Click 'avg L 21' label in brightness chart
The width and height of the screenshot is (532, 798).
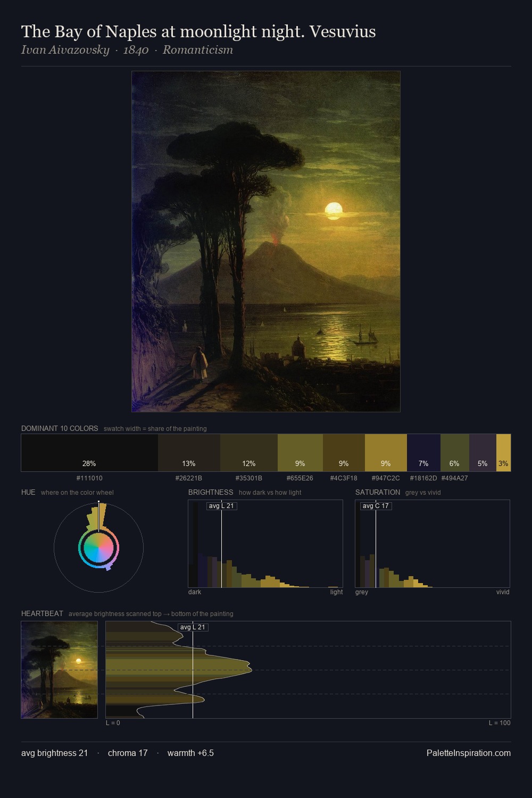coord(221,506)
